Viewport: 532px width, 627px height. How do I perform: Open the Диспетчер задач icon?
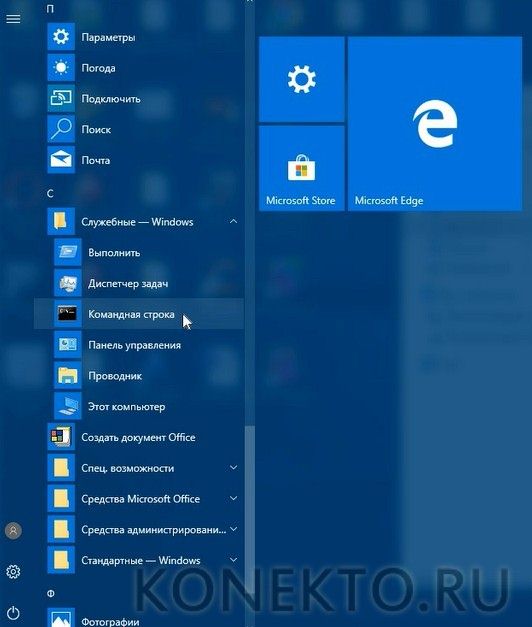(x=68, y=283)
